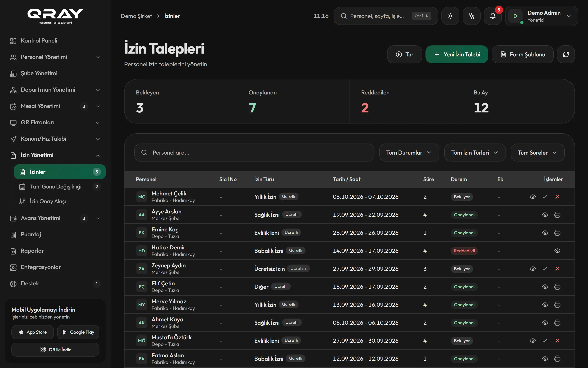Image resolution: width=588 pixels, height=368 pixels.
Task: Open the Tüm Durumlar status filter
Action: (409, 153)
